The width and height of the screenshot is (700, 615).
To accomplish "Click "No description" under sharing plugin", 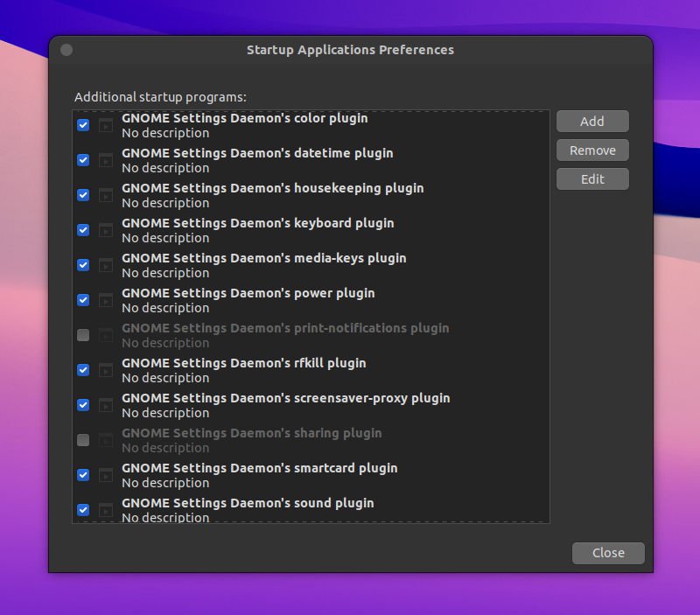I will [x=165, y=448].
